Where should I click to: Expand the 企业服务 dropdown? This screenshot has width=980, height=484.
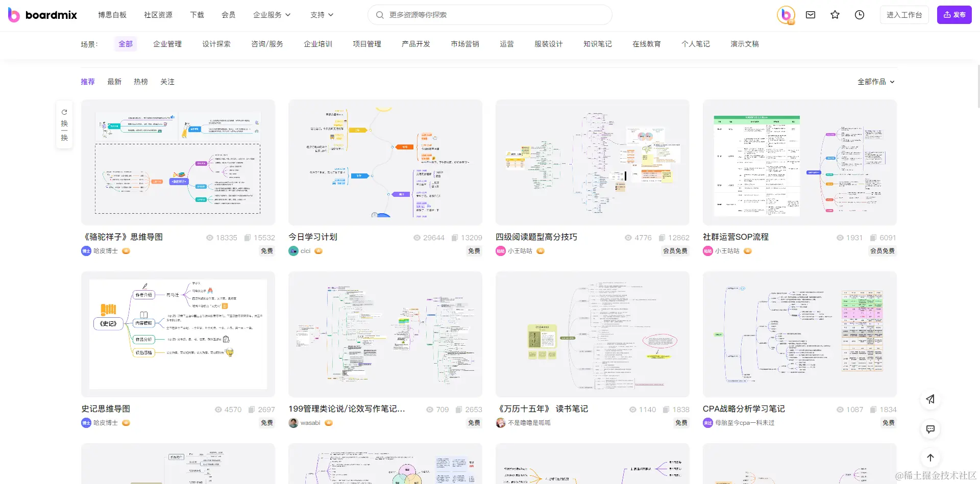[x=272, y=15]
